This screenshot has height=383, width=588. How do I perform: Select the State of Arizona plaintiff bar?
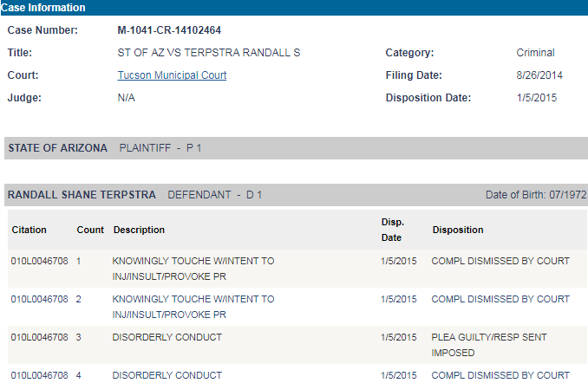[294, 148]
